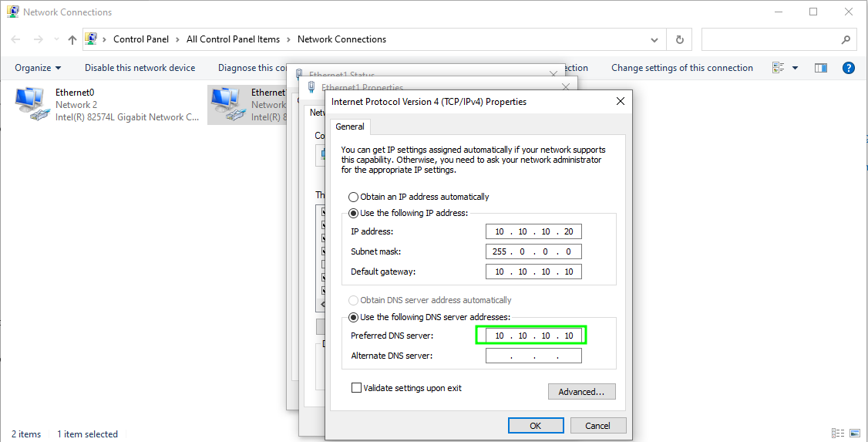Expand the view options dropdown arrow
This screenshot has height=442, width=868.
(796, 68)
